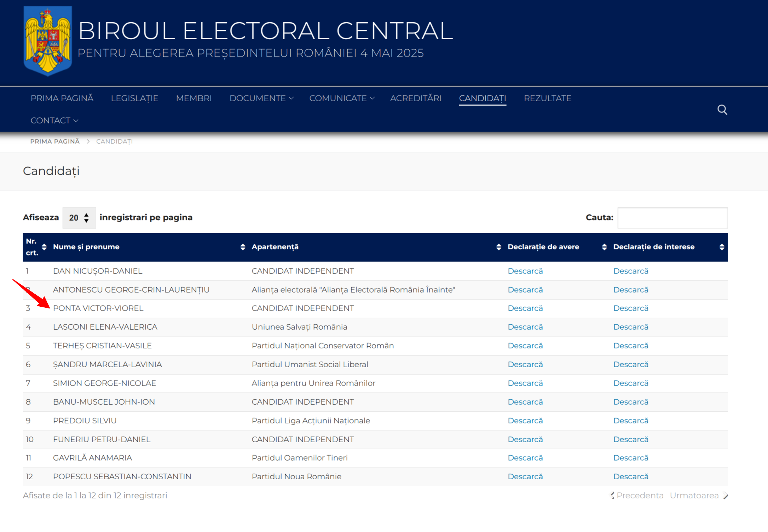
Task: Open the REZULTATE menu item
Action: 547,98
